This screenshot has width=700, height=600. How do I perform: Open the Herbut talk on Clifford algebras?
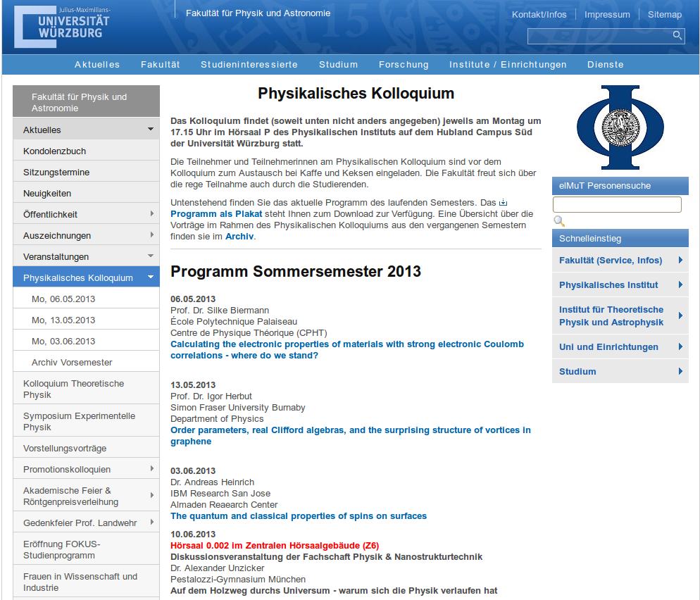[351, 435]
